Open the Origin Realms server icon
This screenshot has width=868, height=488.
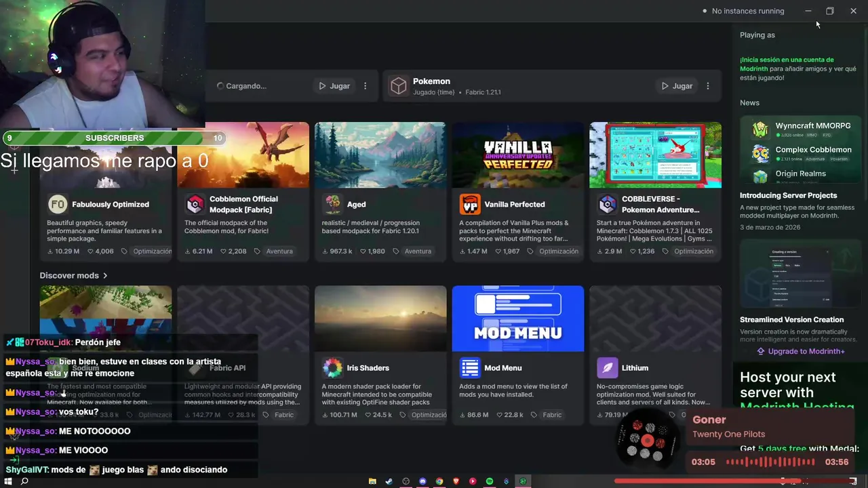pos(760,177)
